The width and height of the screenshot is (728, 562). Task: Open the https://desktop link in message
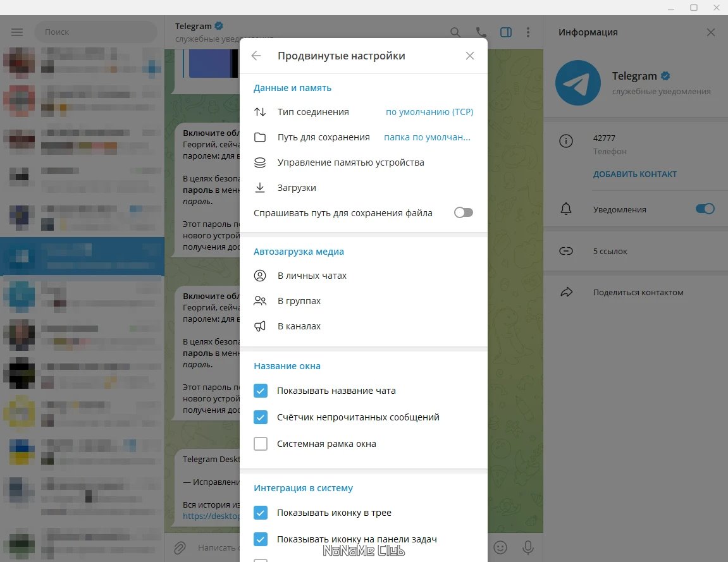[211, 516]
